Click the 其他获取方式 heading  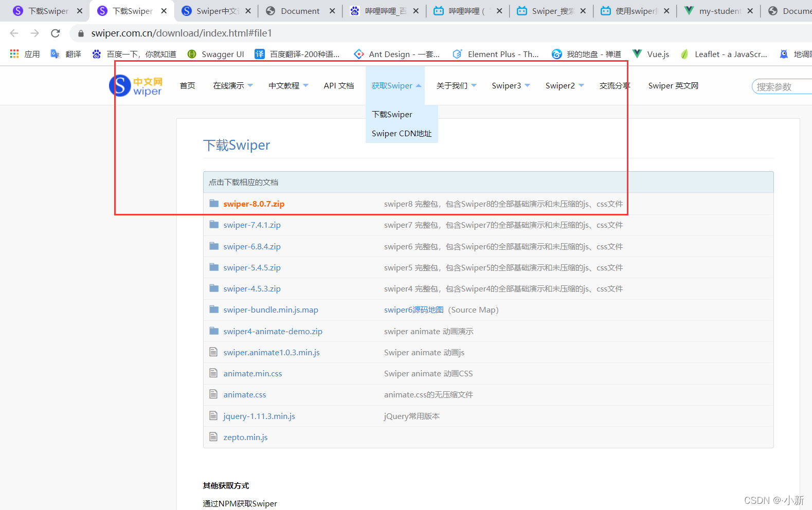(226, 486)
